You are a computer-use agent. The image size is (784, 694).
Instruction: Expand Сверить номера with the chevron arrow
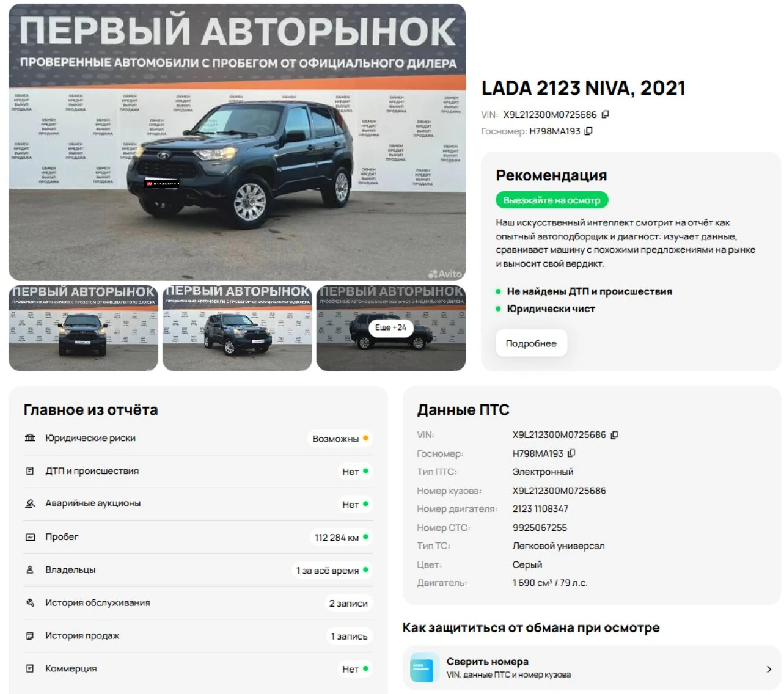pyautogui.click(x=769, y=669)
